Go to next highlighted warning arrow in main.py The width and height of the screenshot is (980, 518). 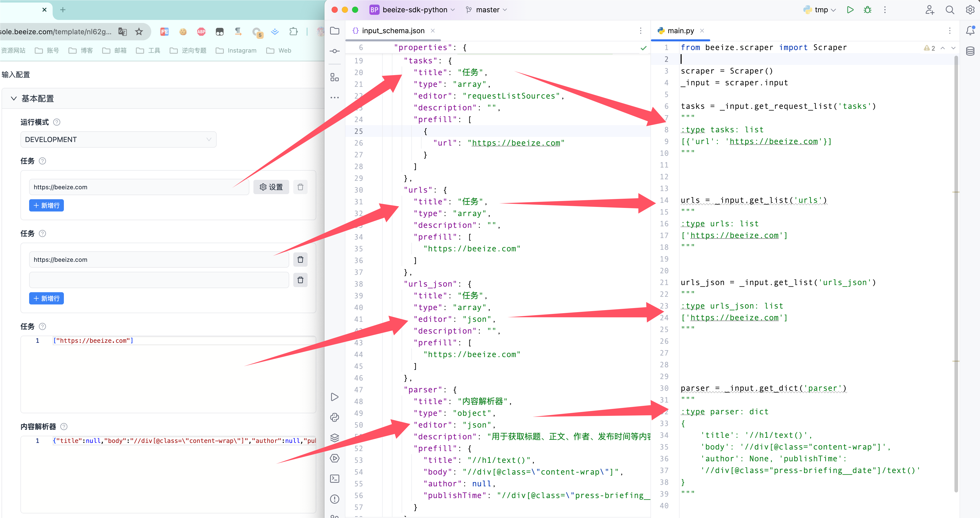pos(953,48)
